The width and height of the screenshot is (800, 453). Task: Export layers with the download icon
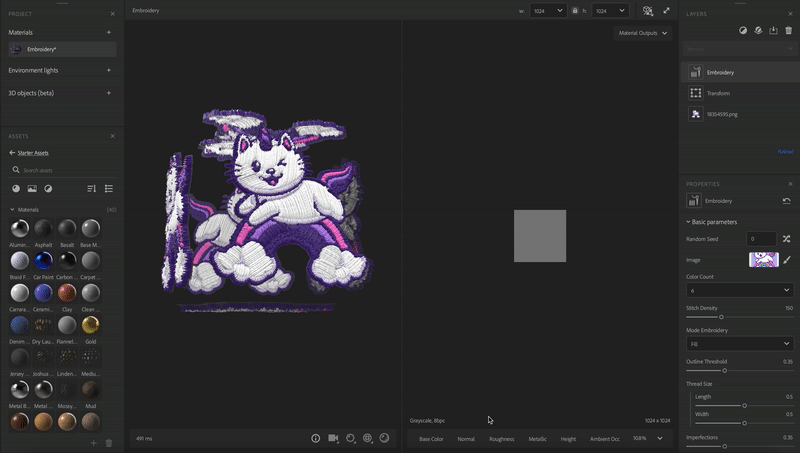pyautogui.click(x=773, y=31)
